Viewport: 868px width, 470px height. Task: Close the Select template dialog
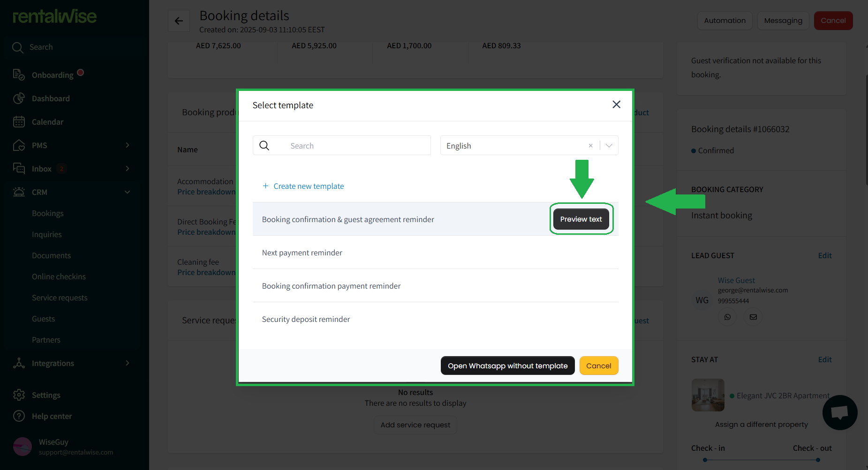[616, 104]
